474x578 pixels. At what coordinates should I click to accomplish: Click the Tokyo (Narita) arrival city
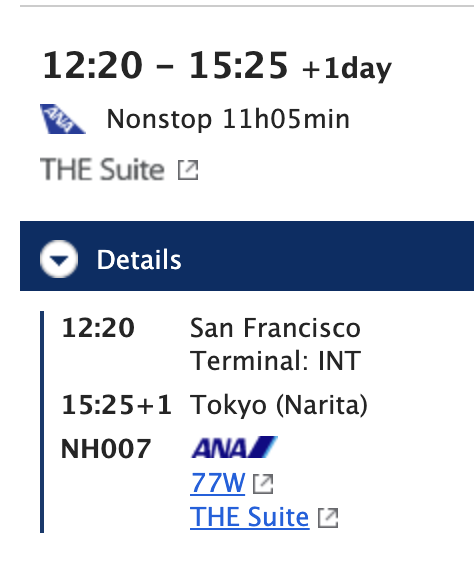click(x=279, y=405)
